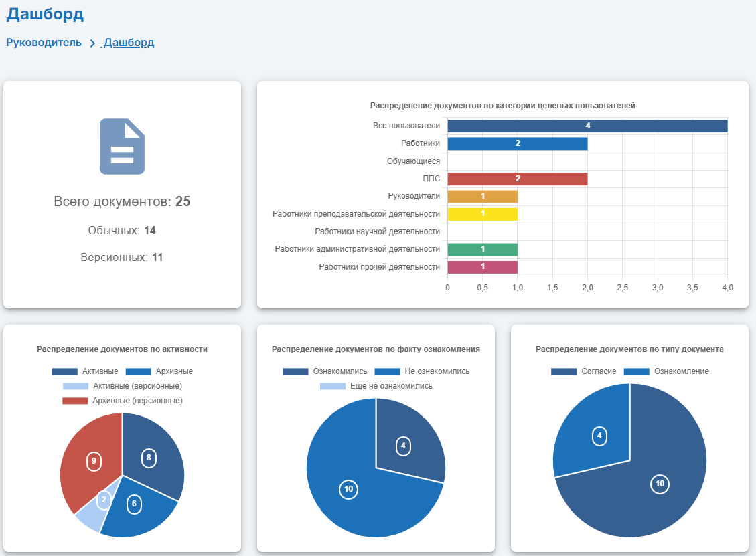The width and height of the screenshot is (756, 556).
Task: Click the Всего документов: 25 text
Action: 122,202
